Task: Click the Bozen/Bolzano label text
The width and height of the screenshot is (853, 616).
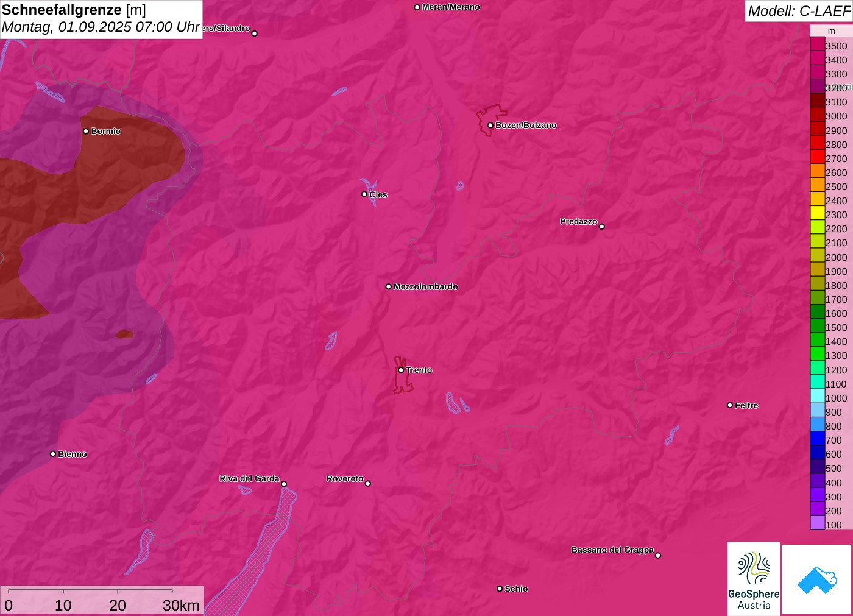Action: 526,126
